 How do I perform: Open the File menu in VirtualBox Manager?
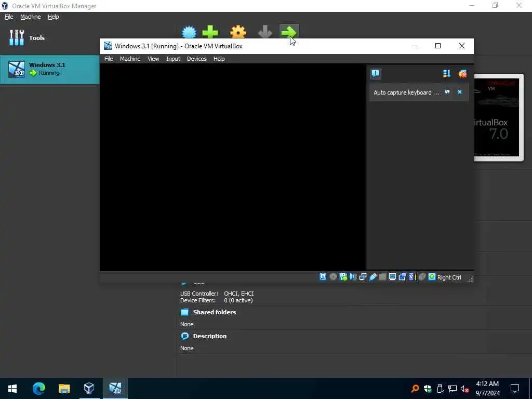pos(9,17)
